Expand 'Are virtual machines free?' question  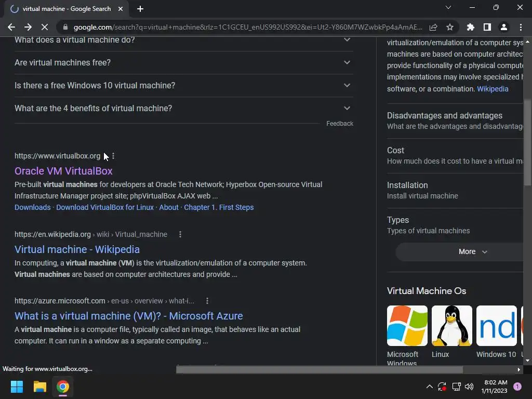pyautogui.click(x=184, y=62)
